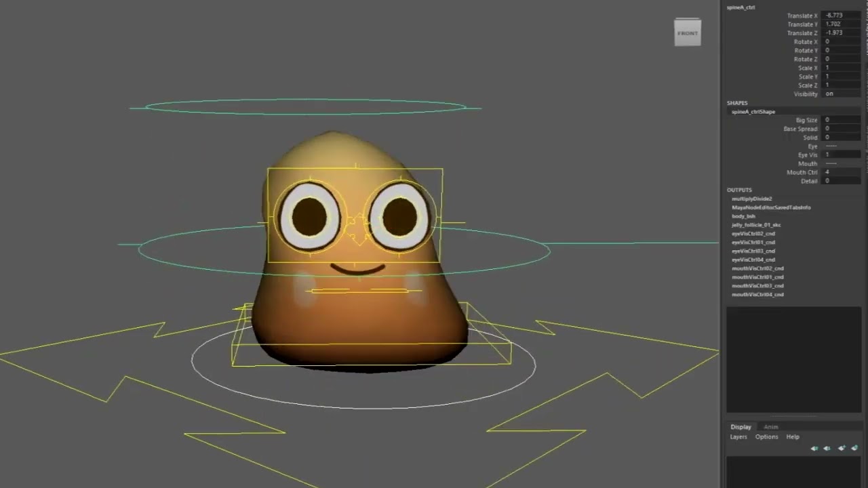868x488 pixels.
Task: Select the MayaNodeEditorSavedTabsInfo output node
Action: (771, 207)
